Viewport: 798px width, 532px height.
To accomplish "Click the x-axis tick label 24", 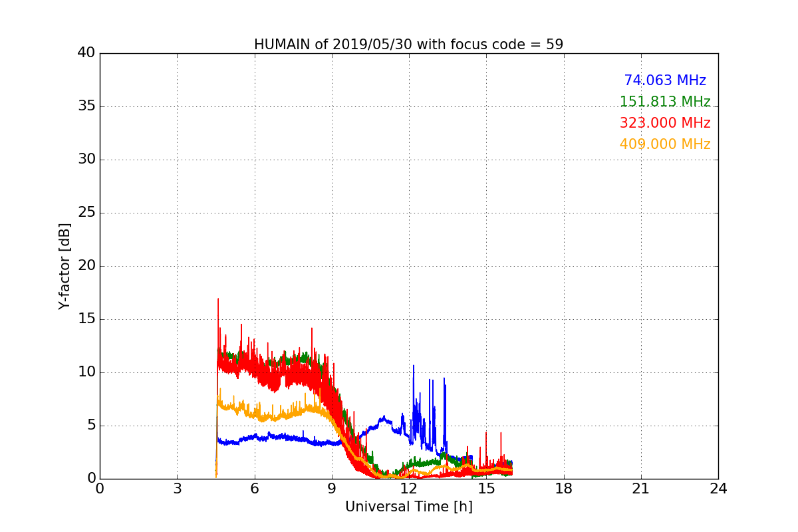I will click(718, 489).
